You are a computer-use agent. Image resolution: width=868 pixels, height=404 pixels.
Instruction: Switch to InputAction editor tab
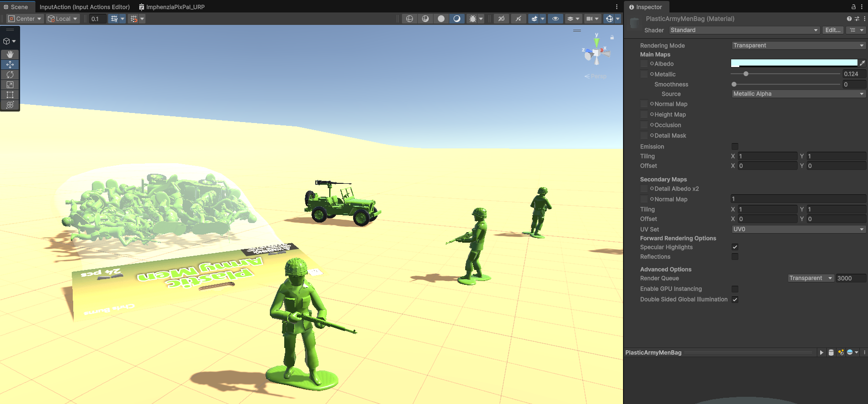click(85, 7)
